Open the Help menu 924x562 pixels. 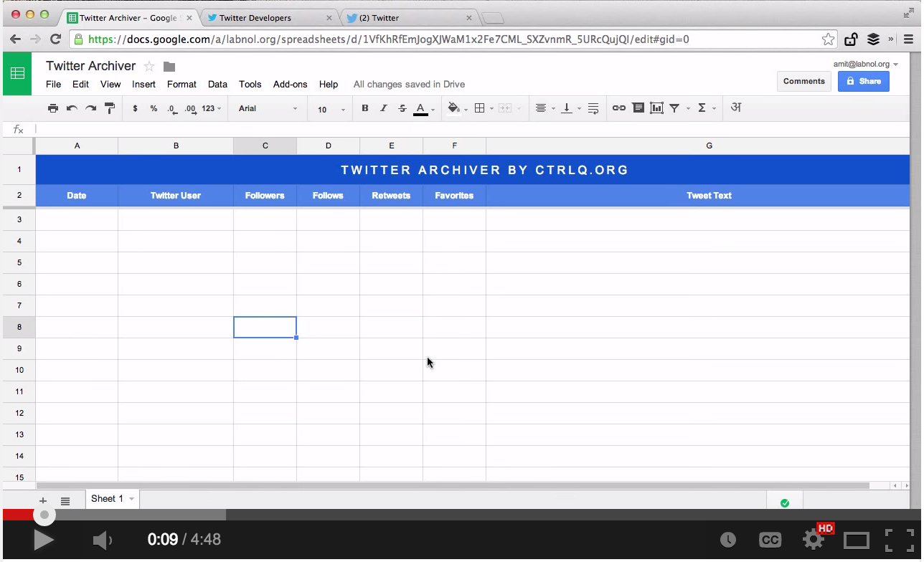[x=329, y=84]
